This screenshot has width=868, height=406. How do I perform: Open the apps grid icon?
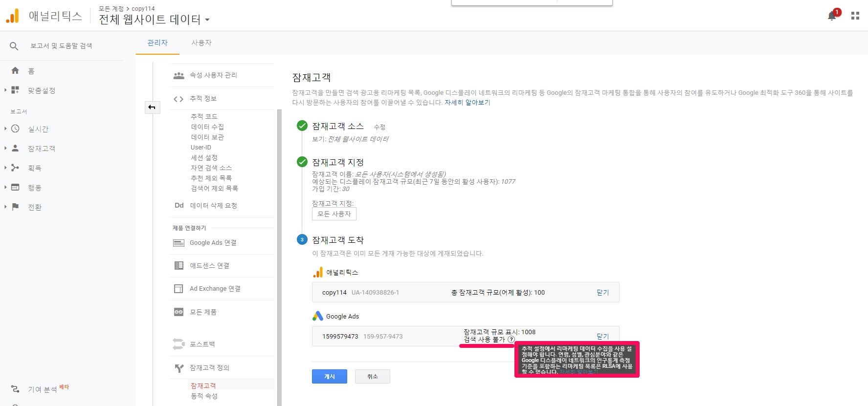(x=855, y=16)
